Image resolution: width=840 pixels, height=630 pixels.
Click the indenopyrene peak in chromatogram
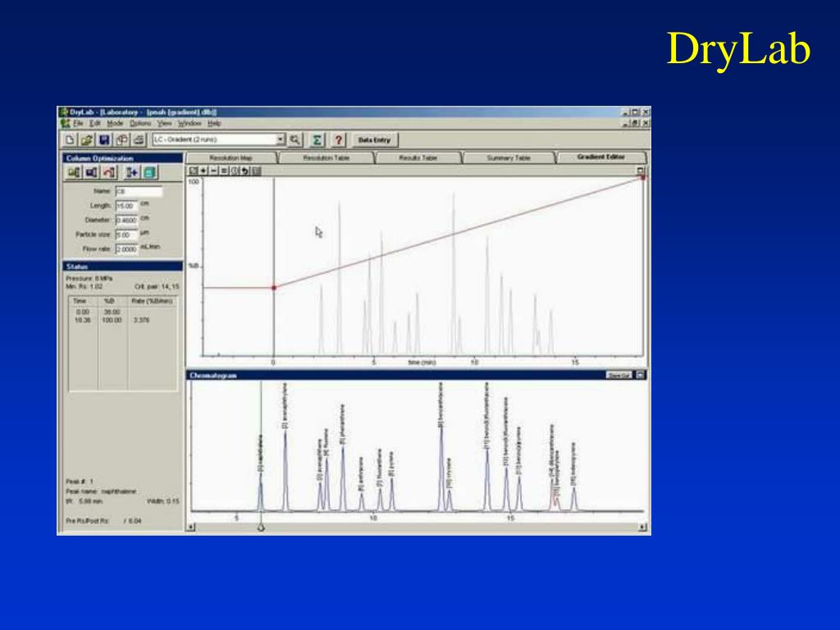click(x=573, y=498)
